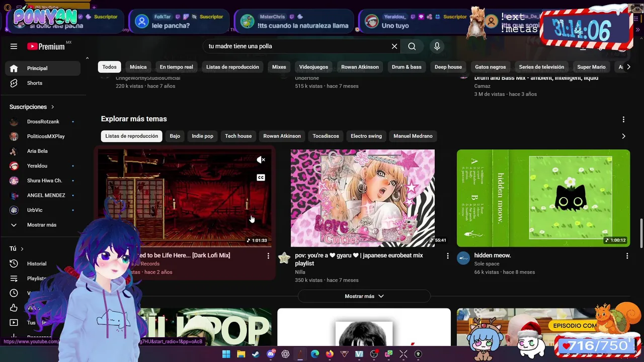Expand the section with Mostrar más button
The image size is (644, 362).
(x=364, y=296)
